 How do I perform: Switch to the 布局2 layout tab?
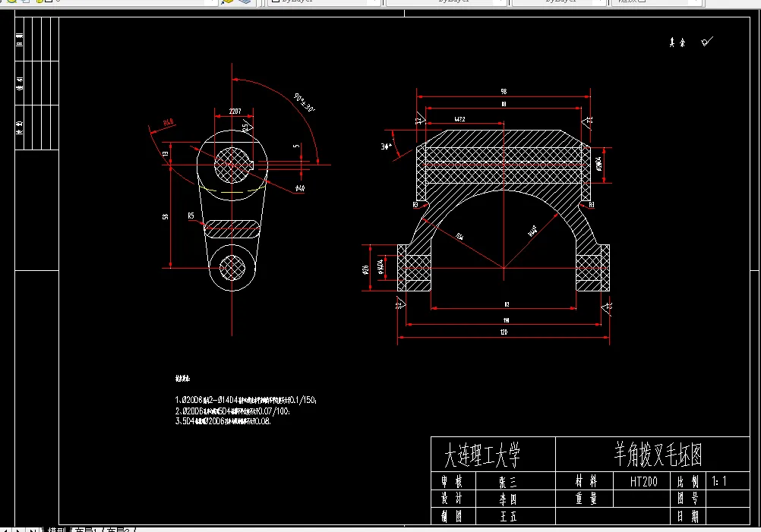pos(119,530)
